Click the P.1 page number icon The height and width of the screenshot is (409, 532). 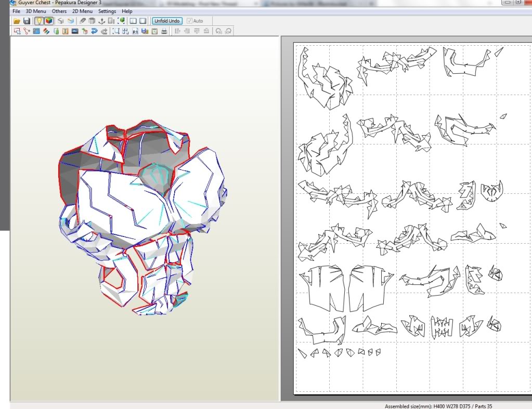(x=135, y=31)
